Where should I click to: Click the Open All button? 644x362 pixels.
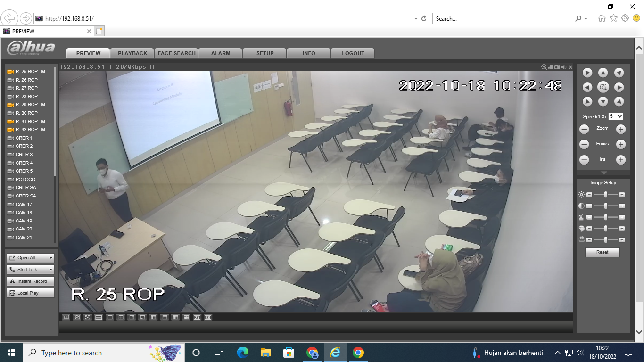(27, 258)
